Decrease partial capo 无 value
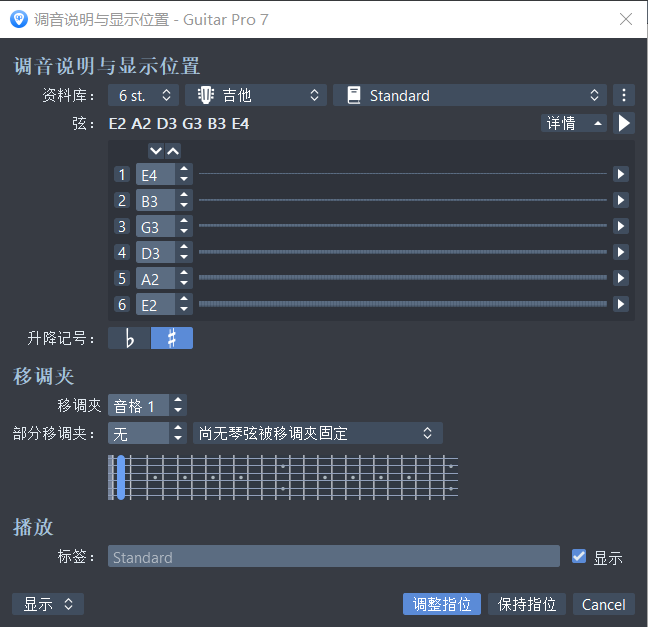 [178, 439]
